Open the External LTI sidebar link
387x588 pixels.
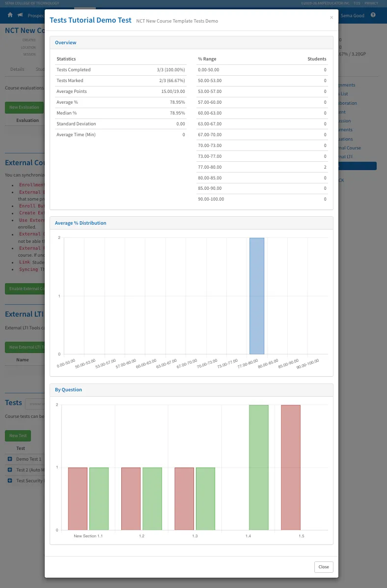345,157
